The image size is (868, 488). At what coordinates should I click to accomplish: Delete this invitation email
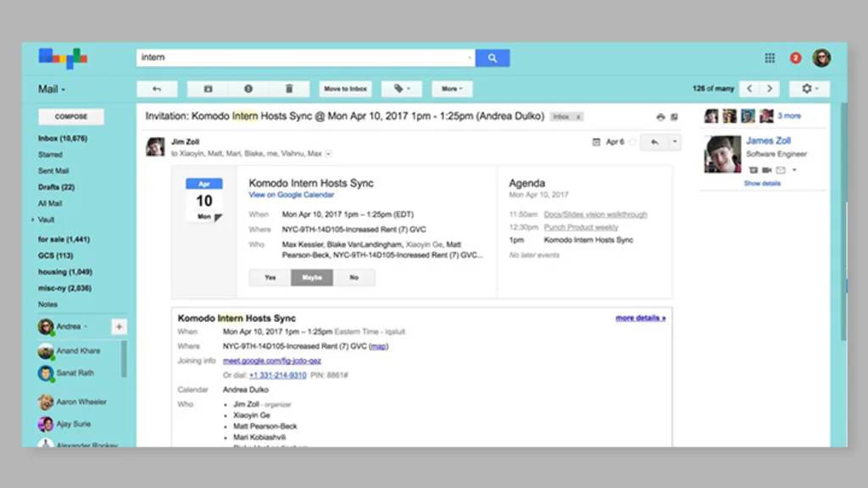point(289,88)
